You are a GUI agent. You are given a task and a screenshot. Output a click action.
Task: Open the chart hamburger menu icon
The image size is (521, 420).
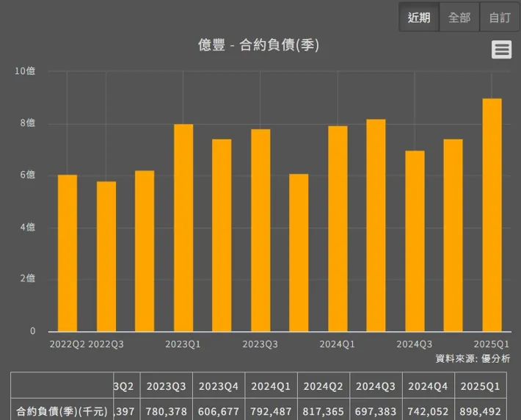click(x=501, y=49)
